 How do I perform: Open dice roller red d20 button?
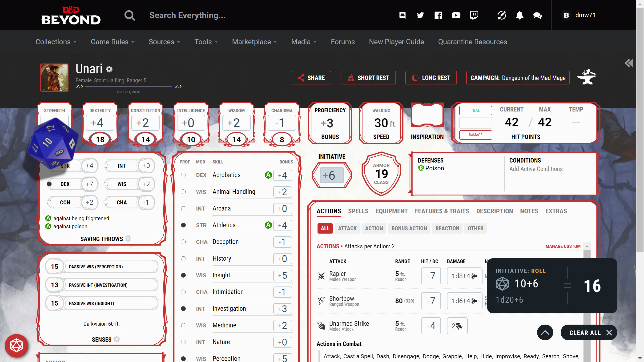(x=16, y=346)
